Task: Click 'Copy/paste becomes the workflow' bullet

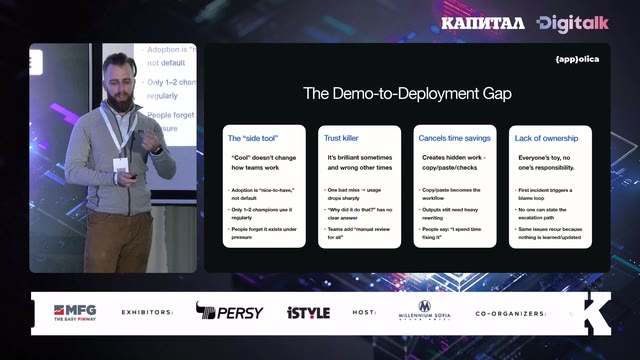Action: coord(451,194)
